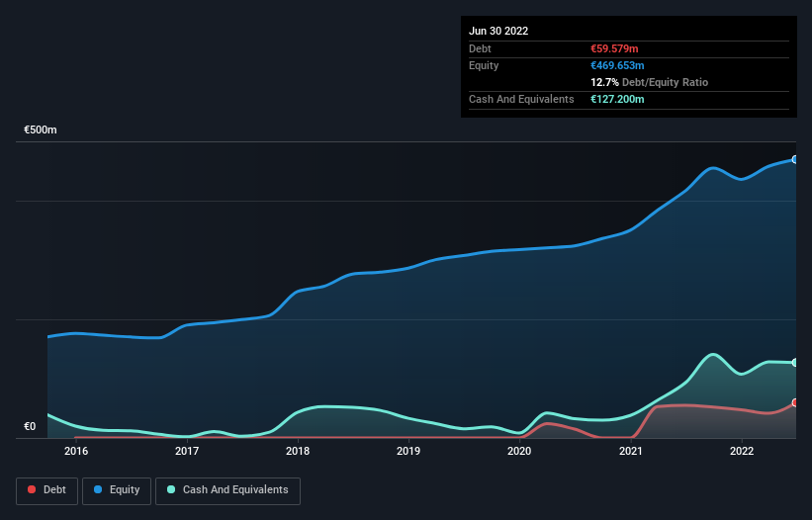Click Cash And Equivalents label in tooltip
The height and width of the screenshot is (520, 812).
click(521, 99)
